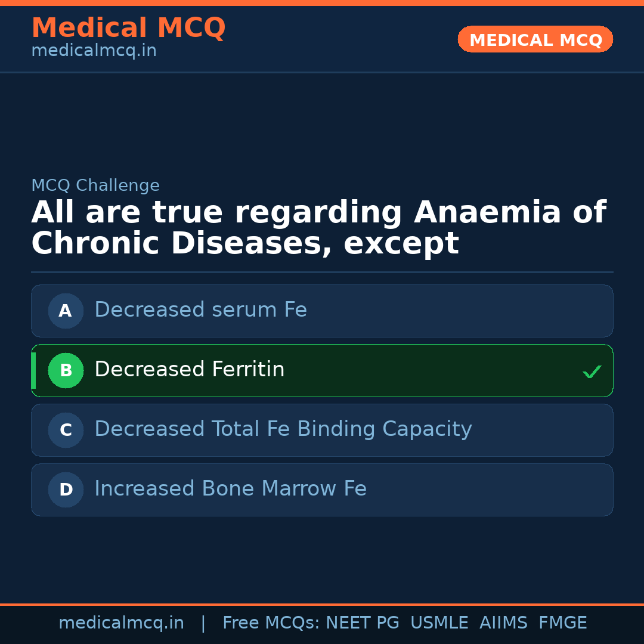This screenshot has height=644, width=644.
Task: Click the MCQ Challenge label
Action: point(95,185)
